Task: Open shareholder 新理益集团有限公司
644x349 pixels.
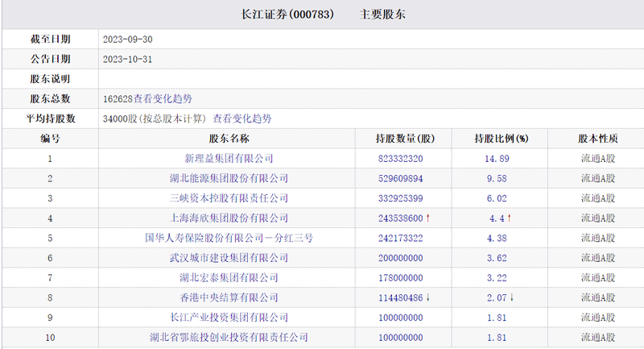Action: click(x=229, y=158)
